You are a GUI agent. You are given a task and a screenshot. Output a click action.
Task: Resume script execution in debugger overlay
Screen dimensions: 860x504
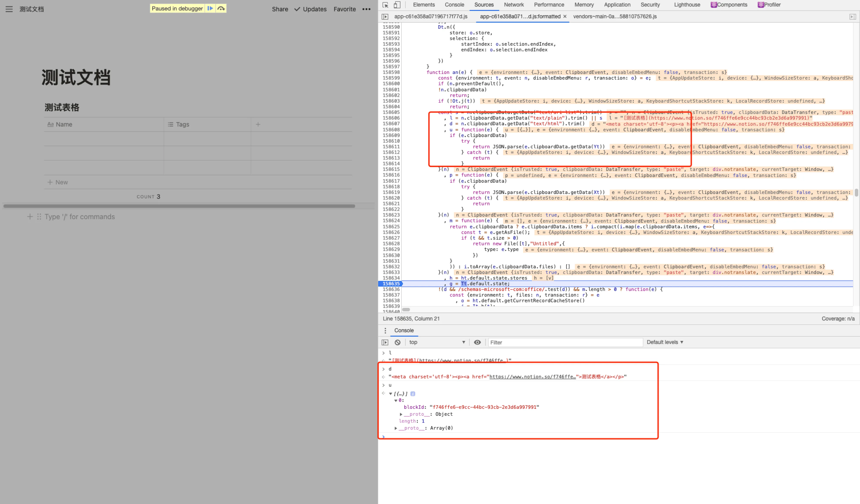click(x=210, y=8)
